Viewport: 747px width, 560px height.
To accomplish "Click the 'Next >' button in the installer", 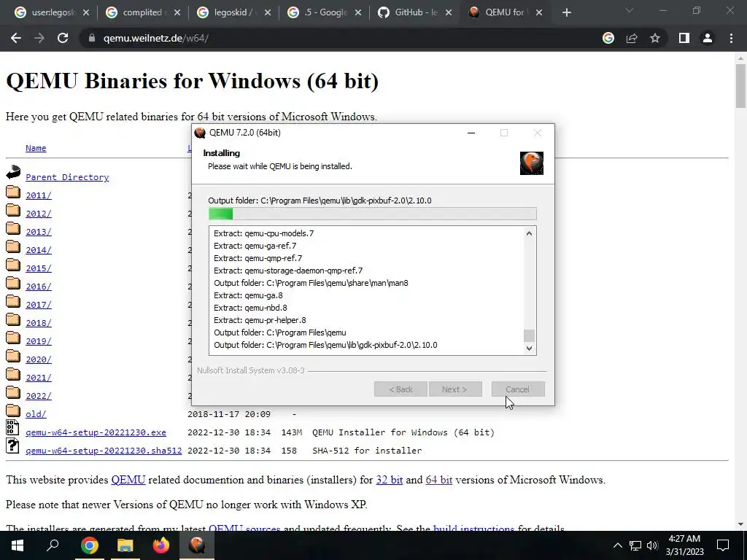I will click(455, 389).
